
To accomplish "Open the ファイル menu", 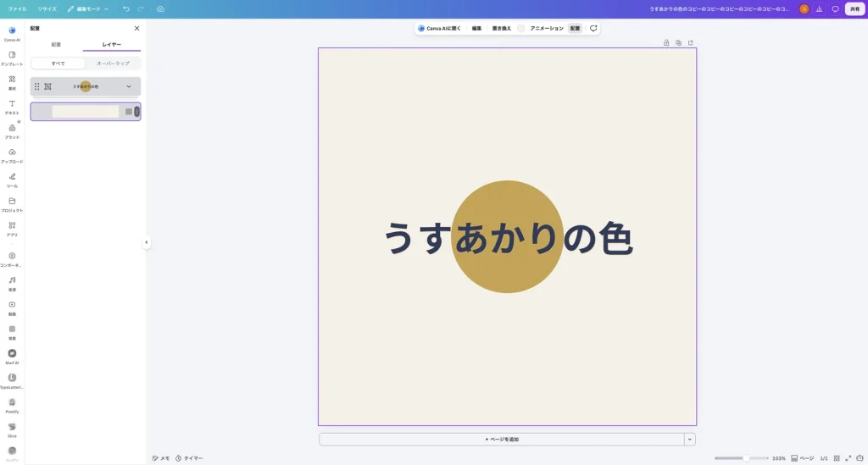I will pos(17,8).
